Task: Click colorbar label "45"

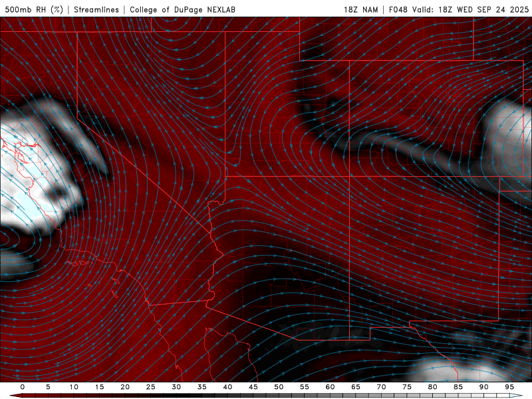Action: 253,387
